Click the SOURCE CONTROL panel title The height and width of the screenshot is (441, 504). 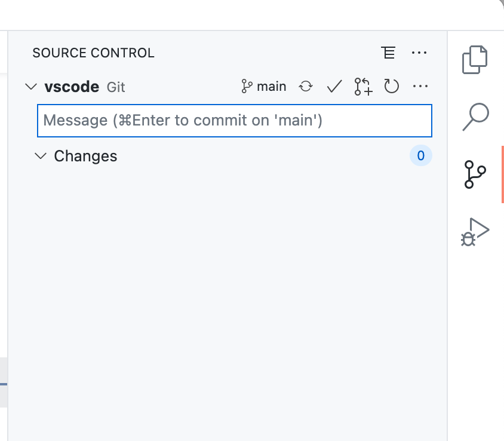93,53
